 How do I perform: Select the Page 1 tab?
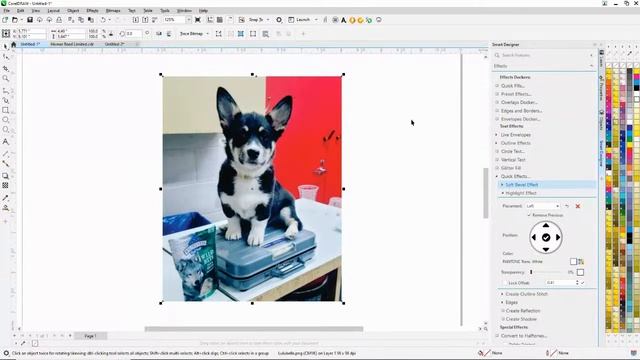click(x=90, y=336)
